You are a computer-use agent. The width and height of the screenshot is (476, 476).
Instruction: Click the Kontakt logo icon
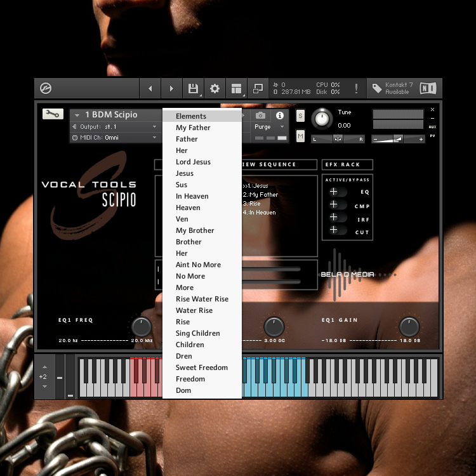[46, 88]
